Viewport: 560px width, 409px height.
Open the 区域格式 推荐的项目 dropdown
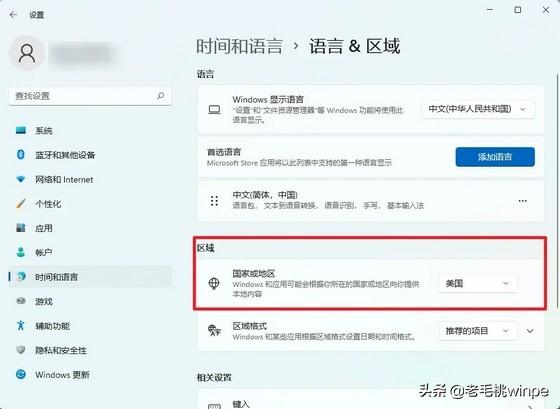478,331
